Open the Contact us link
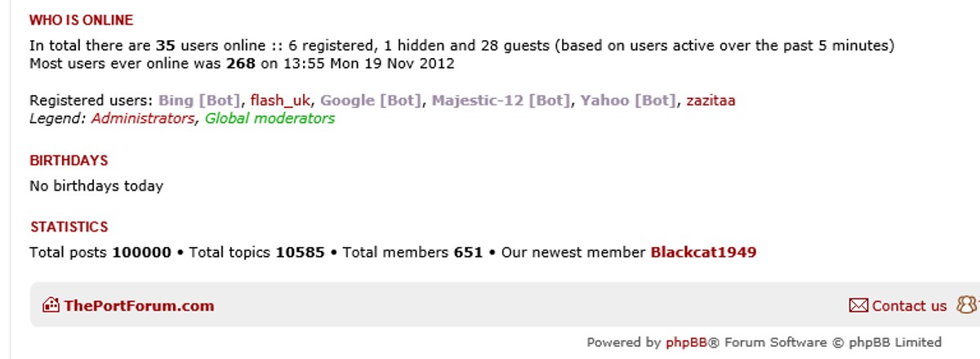Viewport: 980px width, 359px height. [x=909, y=306]
